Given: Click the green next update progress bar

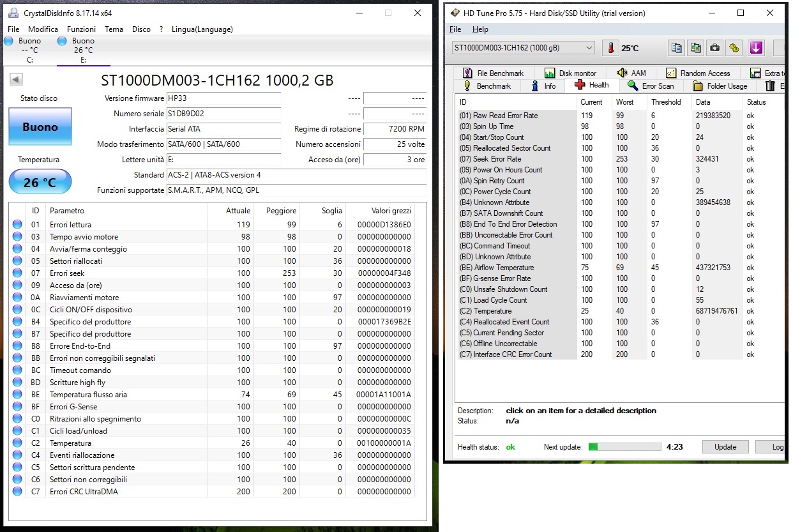Looking at the screenshot, I should [624, 446].
